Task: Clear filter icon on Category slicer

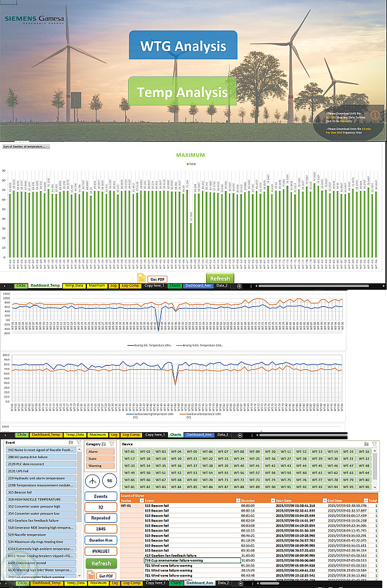Action: [112, 444]
